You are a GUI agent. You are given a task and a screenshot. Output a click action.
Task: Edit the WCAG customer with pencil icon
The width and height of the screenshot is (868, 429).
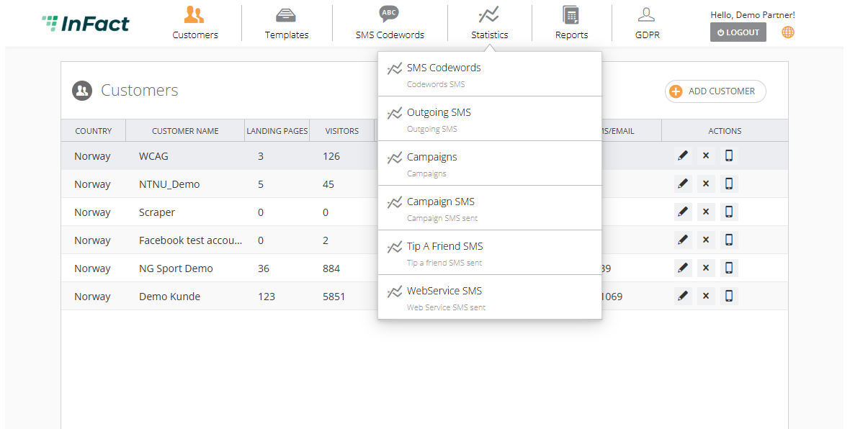[683, 155]
